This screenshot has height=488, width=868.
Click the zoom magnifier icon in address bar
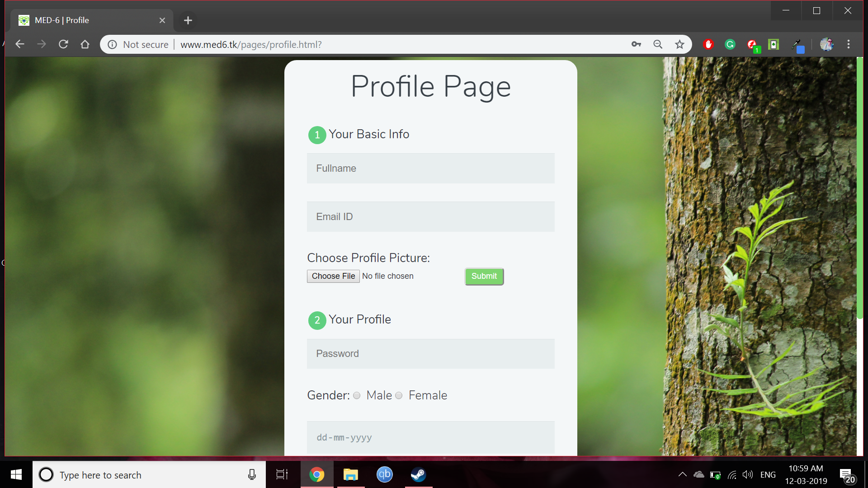[x=658, y=44]
